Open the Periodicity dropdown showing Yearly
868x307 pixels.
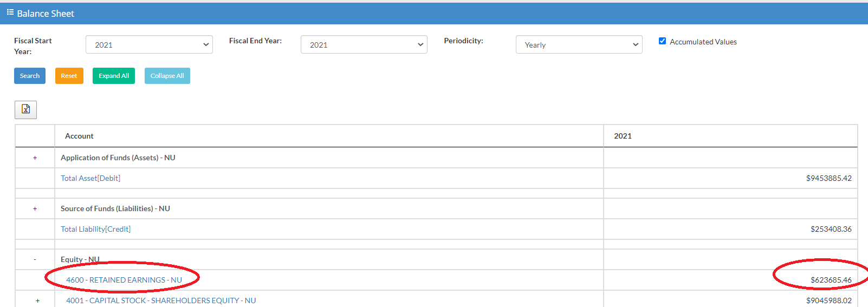click(x=579, y=44)
